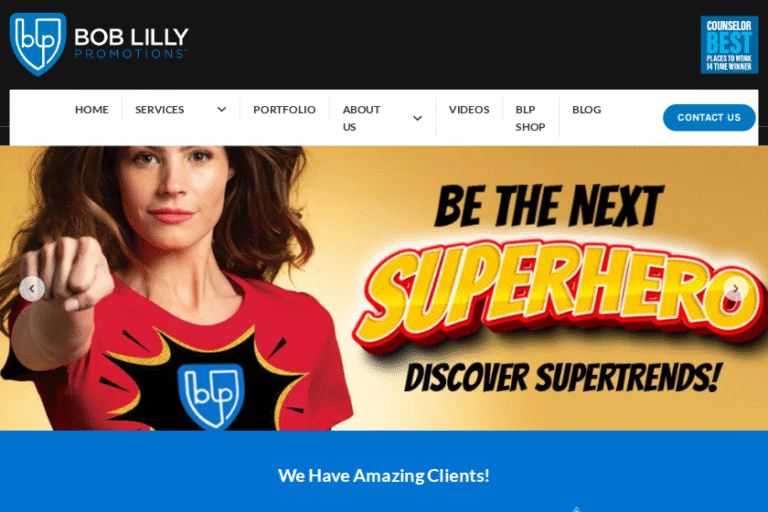Navigate to the Videos page
This screenshot has height=512, width=768.
(x=469, y=109)
